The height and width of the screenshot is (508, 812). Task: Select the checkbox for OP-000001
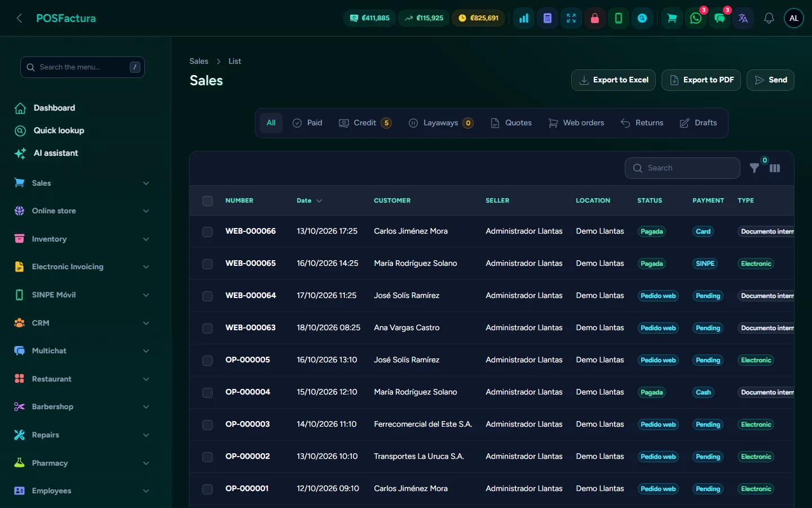click(x=208, y=489)
